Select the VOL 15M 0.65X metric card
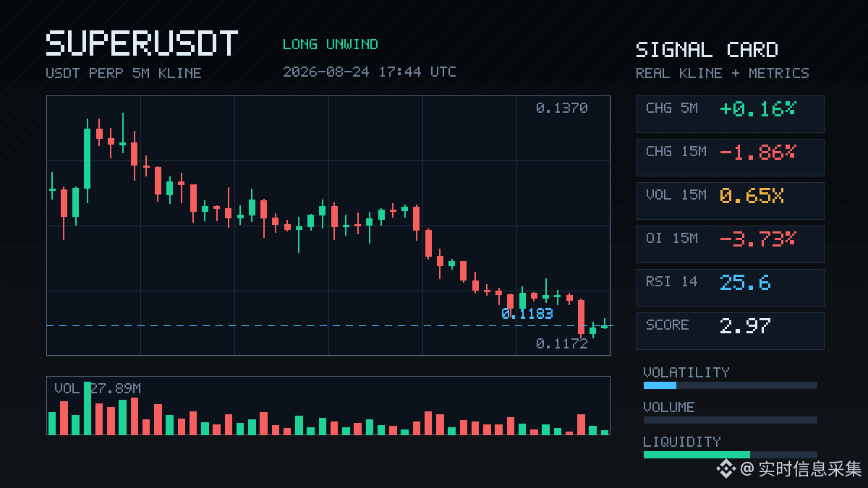The height and width of the screenshot is (488, 868). pyautogui.click(x=730, y=201)
